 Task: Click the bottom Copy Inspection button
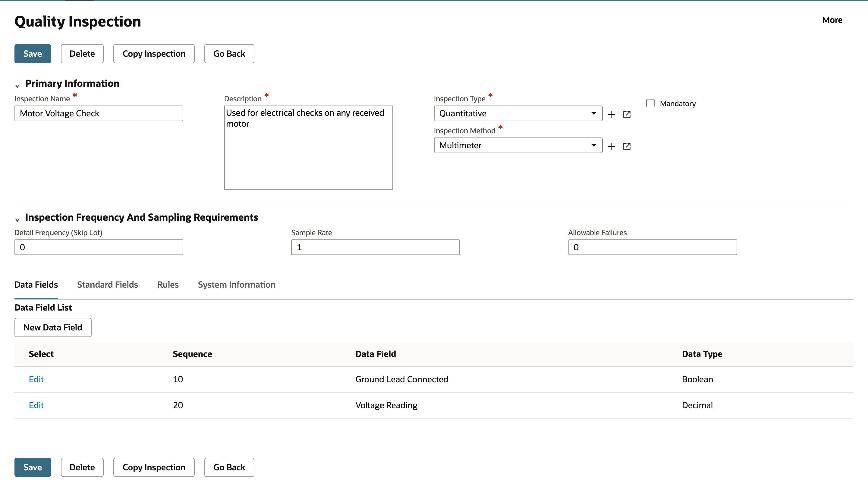[x=154, y=467]
